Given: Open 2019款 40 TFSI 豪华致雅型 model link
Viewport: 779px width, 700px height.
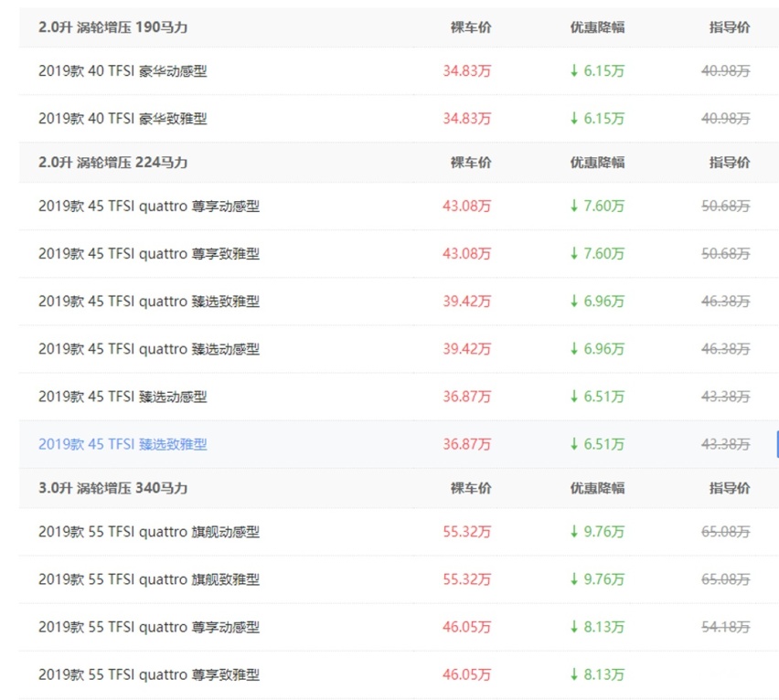Looking at the screenshot, I should coord(123,119).
